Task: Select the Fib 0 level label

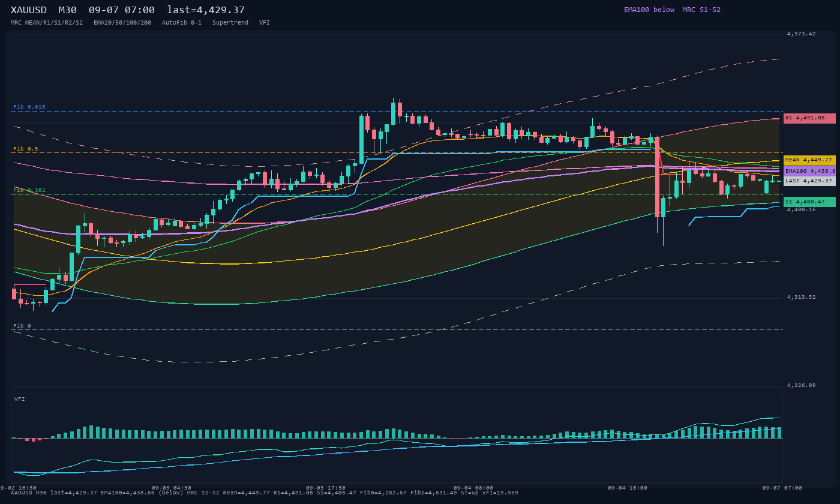Action: point(22,326)
